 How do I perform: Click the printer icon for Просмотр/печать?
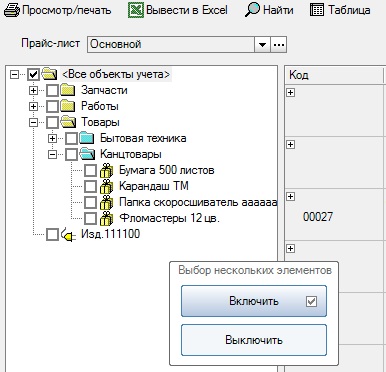(x=12, y=10)
